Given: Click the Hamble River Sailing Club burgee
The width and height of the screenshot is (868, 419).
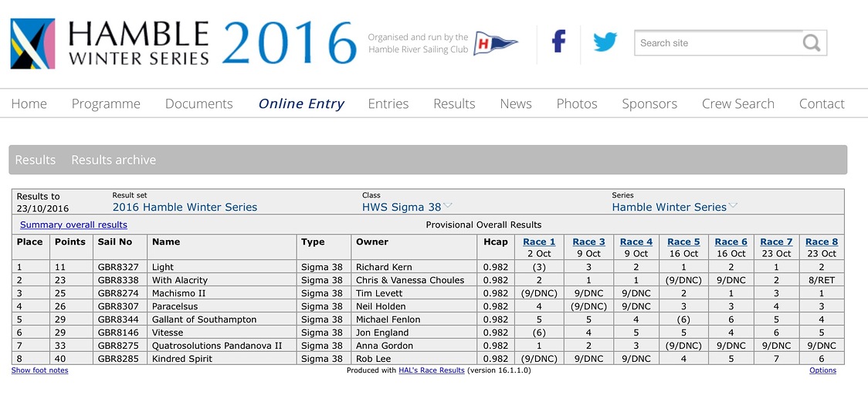Looking at the screenshot, I should [x=495, y=43].
